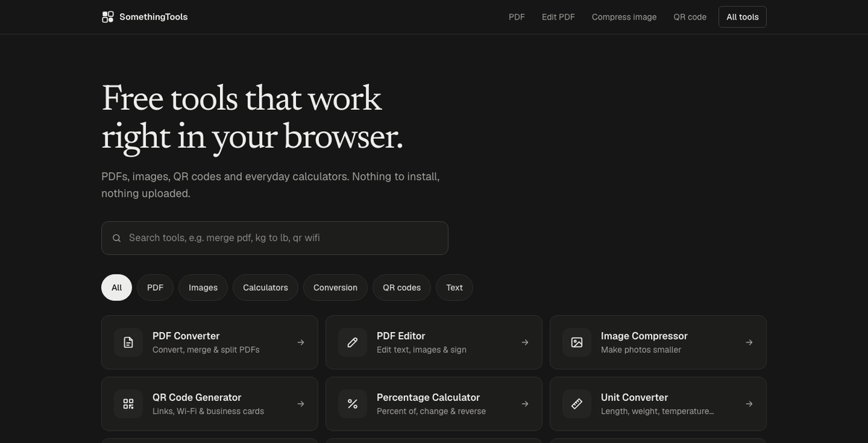Open Edit PDF in the top navigation
Image resolution: width=868 pixels, height=443 pixels.
click(558, 17)
